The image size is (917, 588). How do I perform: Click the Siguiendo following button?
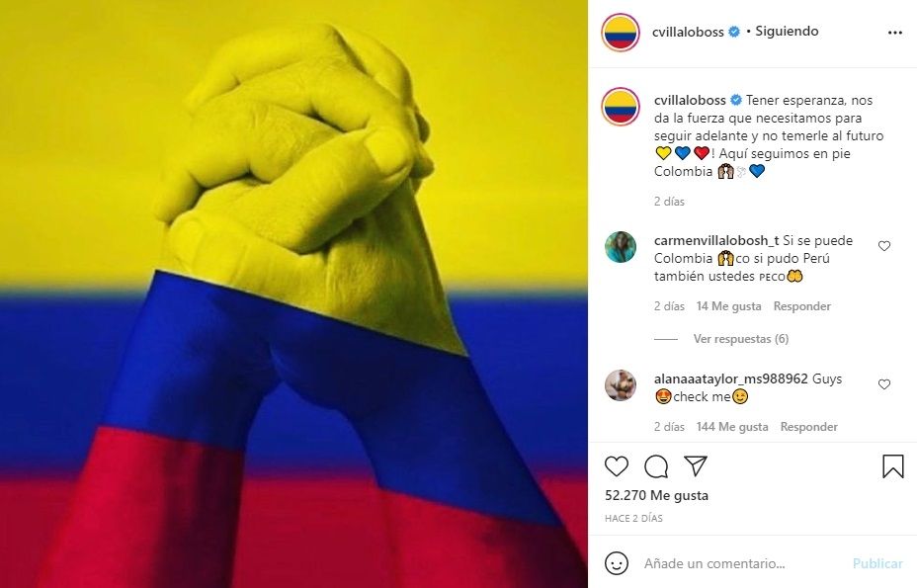pos(787,31)
